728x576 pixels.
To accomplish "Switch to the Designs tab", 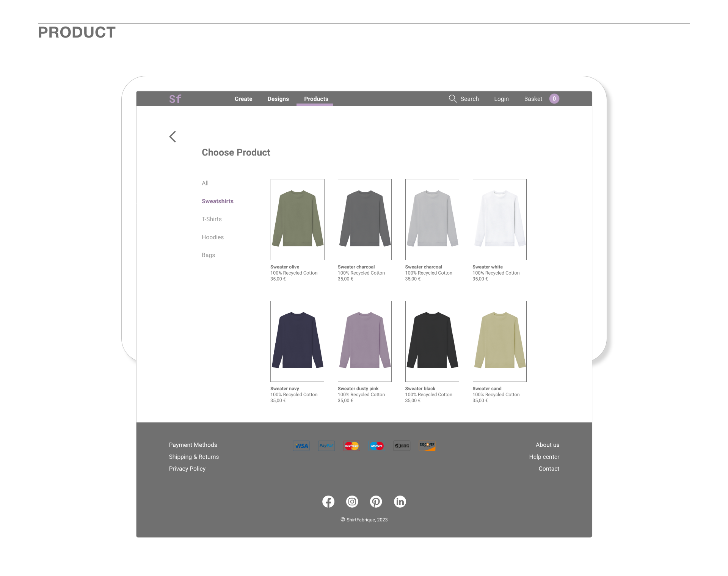I will click(278, 99).
